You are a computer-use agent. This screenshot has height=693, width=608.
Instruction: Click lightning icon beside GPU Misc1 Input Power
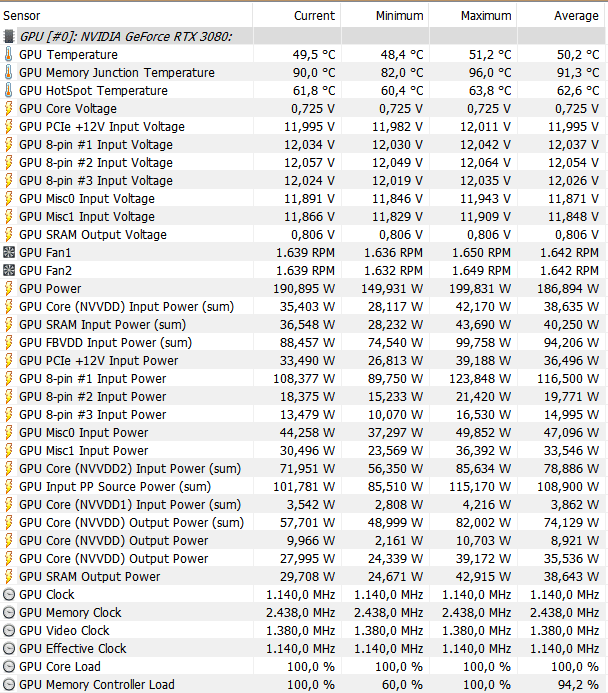coord(8,451)
